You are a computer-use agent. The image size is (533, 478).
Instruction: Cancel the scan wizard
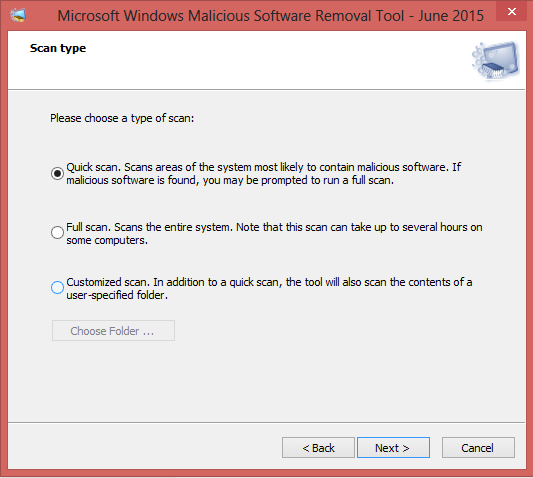coord(478,448)
